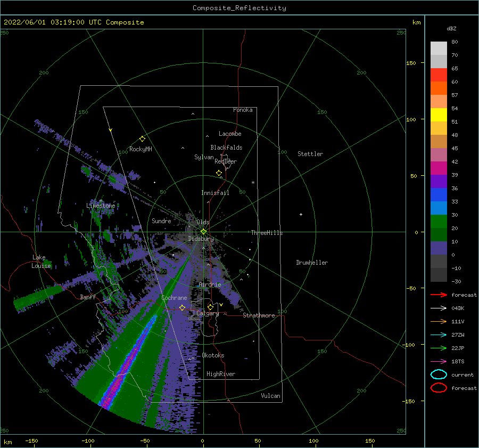This screenshot has height=448, width=479.
Task: Select the Airdrie label
Action: [210, 284]
